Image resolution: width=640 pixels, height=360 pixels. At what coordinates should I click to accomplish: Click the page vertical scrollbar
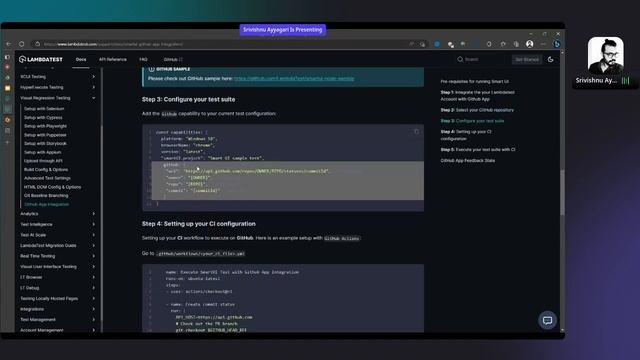562,192
